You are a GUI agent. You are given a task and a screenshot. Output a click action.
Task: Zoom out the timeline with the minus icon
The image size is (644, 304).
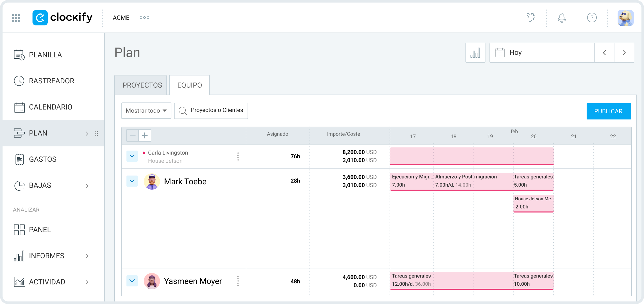(132, 135)
